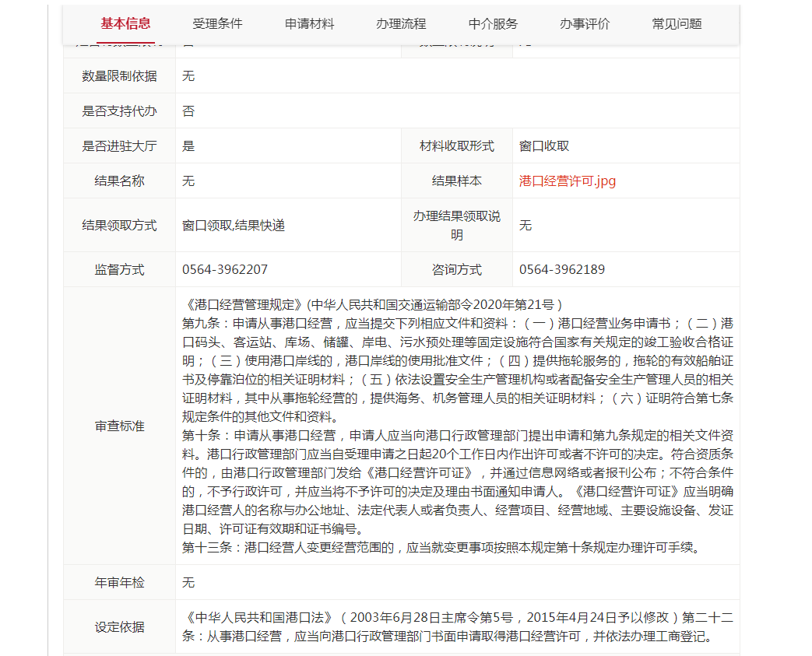Click the supervision phone number 0564-3962207
Screen dimensions: 812x656
pos(225,270)
